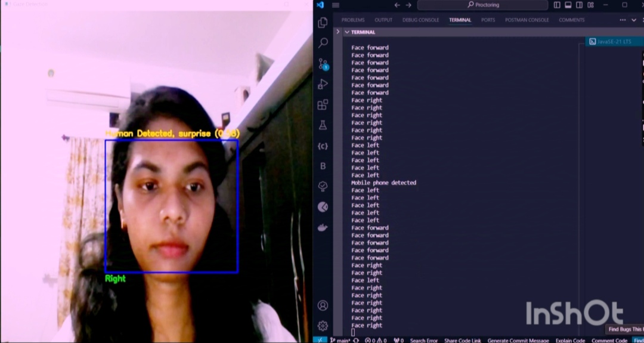
Task: Open the Search view icon
Action: tap(323, 43)
